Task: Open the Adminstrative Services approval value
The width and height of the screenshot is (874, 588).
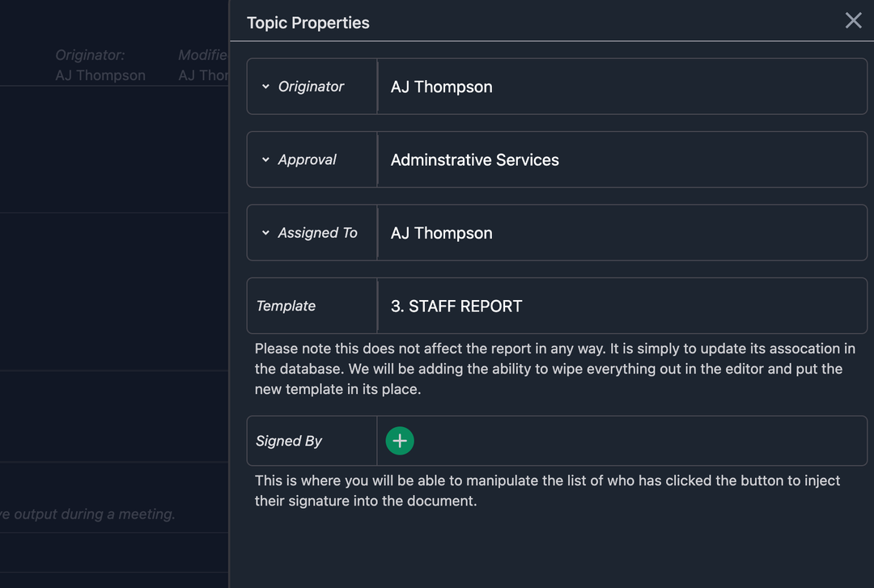Action: [x=474, y=160]
